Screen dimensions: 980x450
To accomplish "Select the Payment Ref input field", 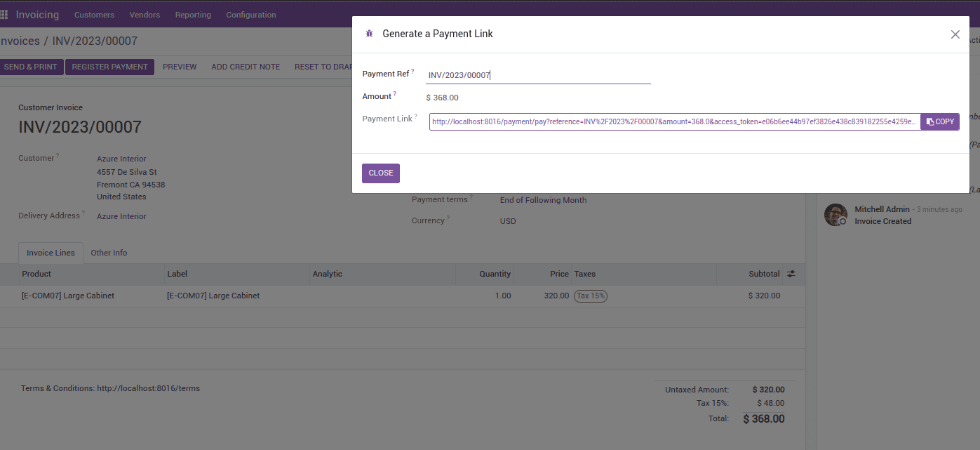I will point(538,75).
